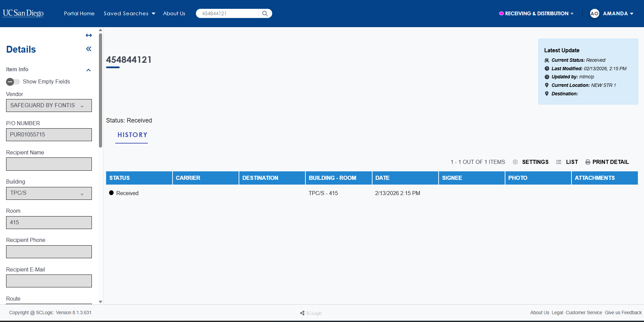Screen dimensions: 644x322
Task: Select the HISTORY tab
Action: coord(132,135)
